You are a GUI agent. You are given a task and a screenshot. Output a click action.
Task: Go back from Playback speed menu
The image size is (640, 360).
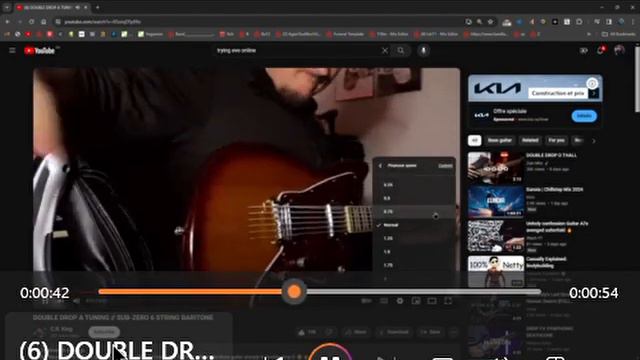(x=380, y=166)
